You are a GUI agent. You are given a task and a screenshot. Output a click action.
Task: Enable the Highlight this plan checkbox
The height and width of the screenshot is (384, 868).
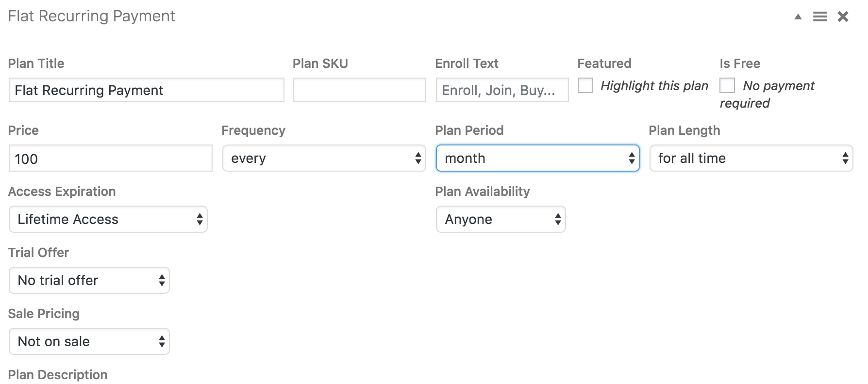585,85
